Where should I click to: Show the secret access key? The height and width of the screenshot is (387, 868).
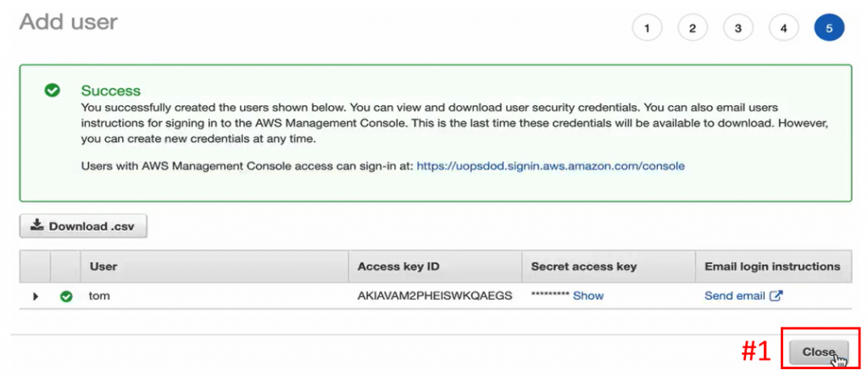pyautogui.click(x=588, y=296)
